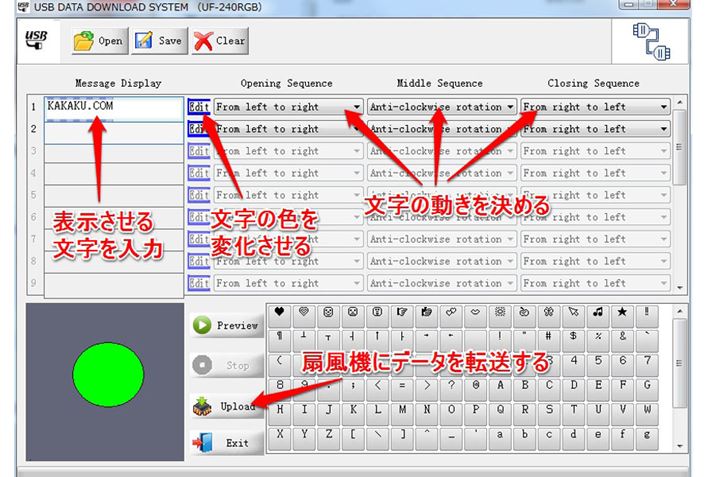Click the Open file button
The height and width of the screenshot is (477, 715).
pos(98,41)
